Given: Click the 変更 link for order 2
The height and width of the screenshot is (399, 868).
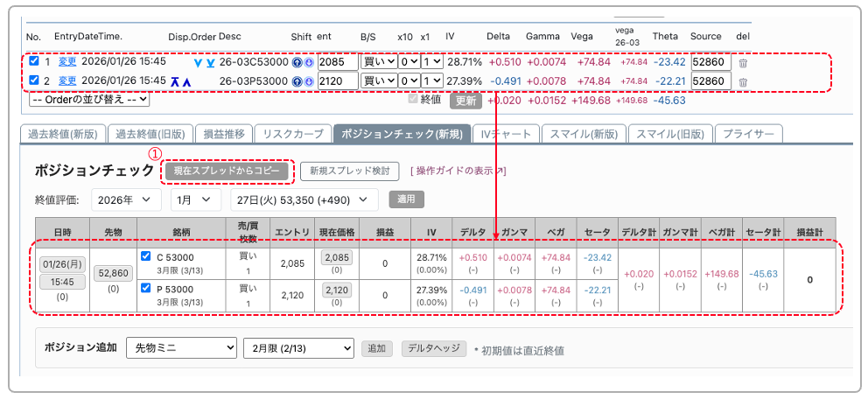Looking at the screenshot, I should (67, 80).
